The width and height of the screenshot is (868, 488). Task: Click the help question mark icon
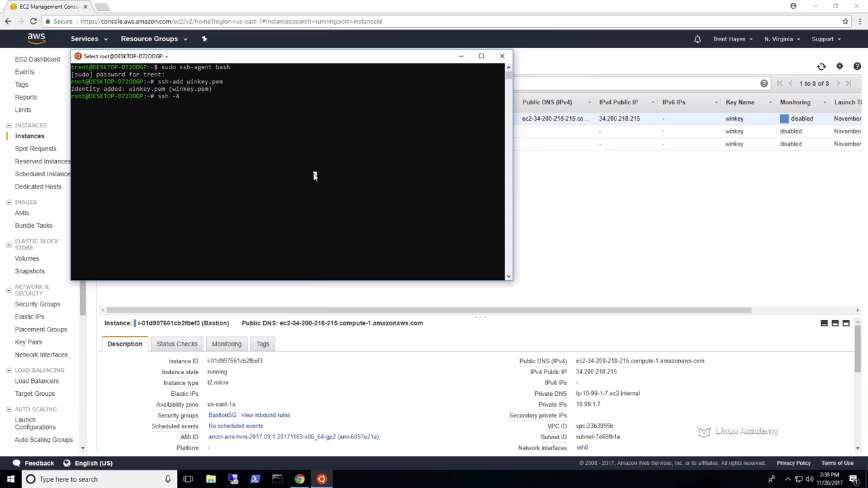(x=857, y=66)
